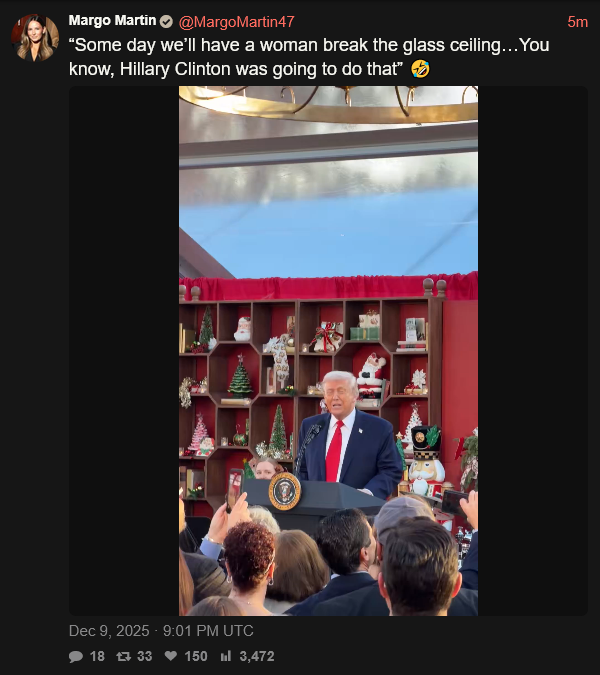Screen dimensions: 600x675
Task: Click the 9:01 PM UTC time text
Action: point(208,631)
